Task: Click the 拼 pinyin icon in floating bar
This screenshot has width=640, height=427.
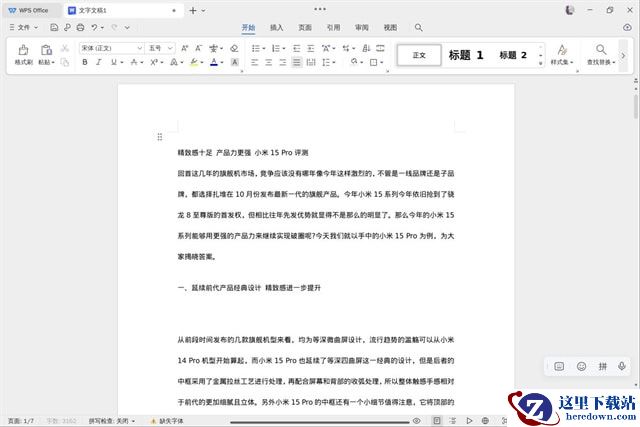Action: pyautogui.click(x=602, y=366)
